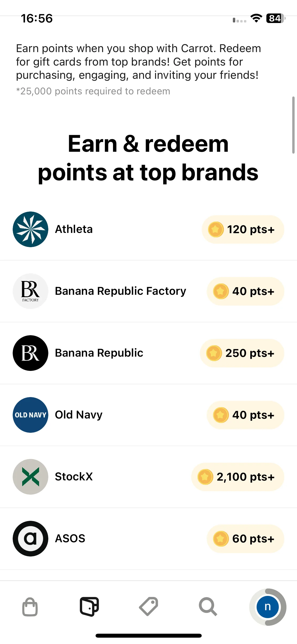Click the vertical scrollbar indicator
Viewport: 297px width, 644px height.
click(x=293, y=125)
